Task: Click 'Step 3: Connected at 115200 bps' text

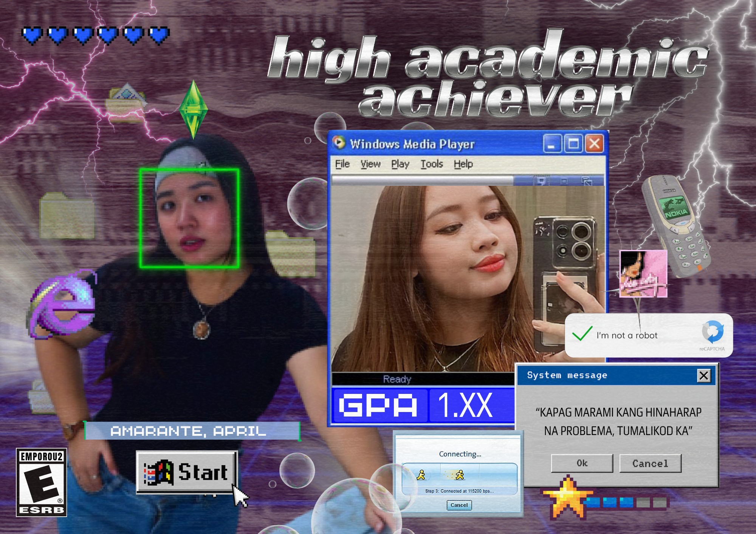Action: (460, 491)
